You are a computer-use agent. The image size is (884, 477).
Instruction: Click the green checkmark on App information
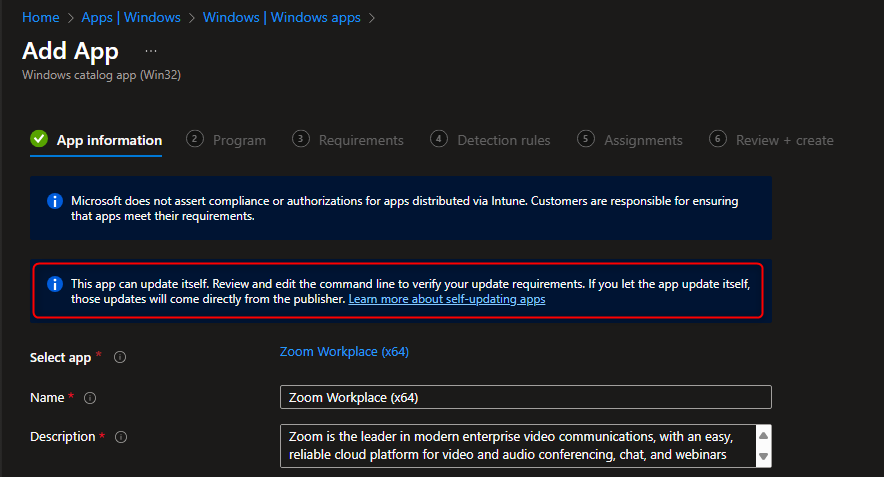[39, 139]
